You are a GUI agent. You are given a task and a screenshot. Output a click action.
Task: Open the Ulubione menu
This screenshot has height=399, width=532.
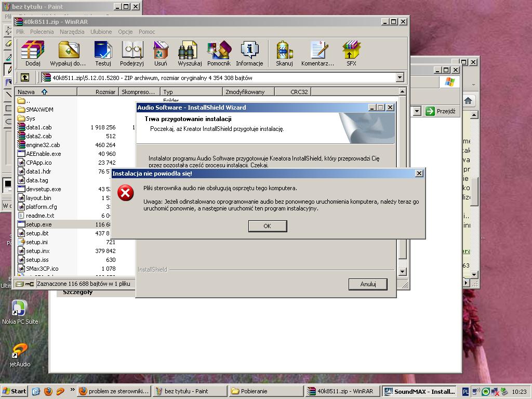point(101,32)
